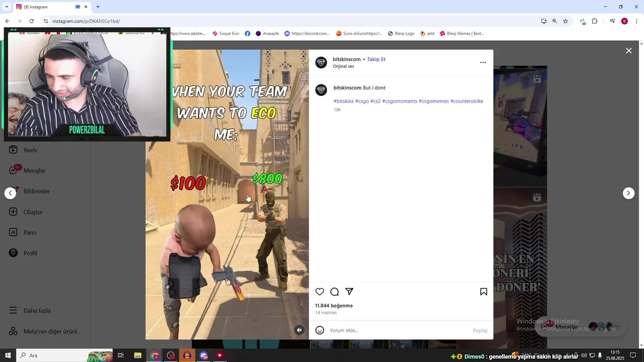
Task: Click the Paylaş post comment button
Action: 480,330
